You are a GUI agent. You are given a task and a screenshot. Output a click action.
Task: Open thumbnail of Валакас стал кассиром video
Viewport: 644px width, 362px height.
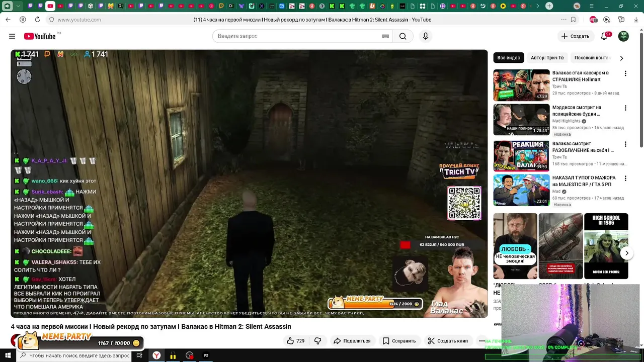(x=521, y=85)
